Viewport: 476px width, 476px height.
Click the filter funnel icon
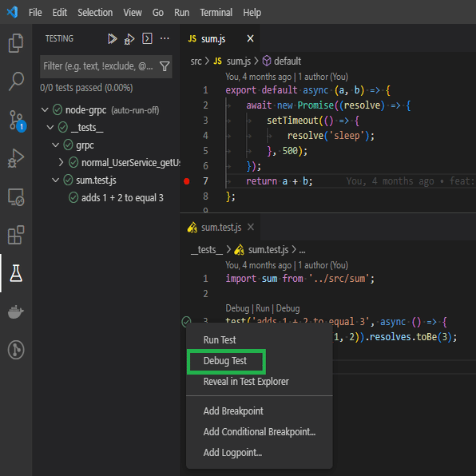point(165,65)
